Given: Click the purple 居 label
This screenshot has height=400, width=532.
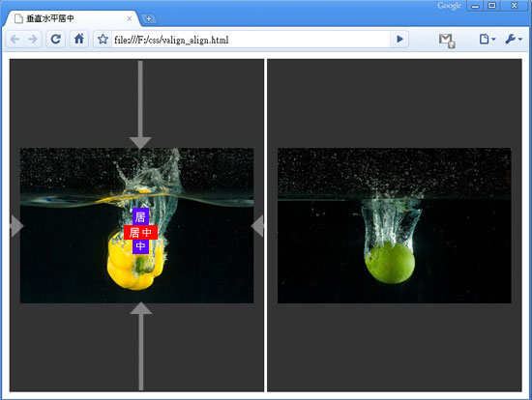Looking at the screenshot, I should point(140,216).
